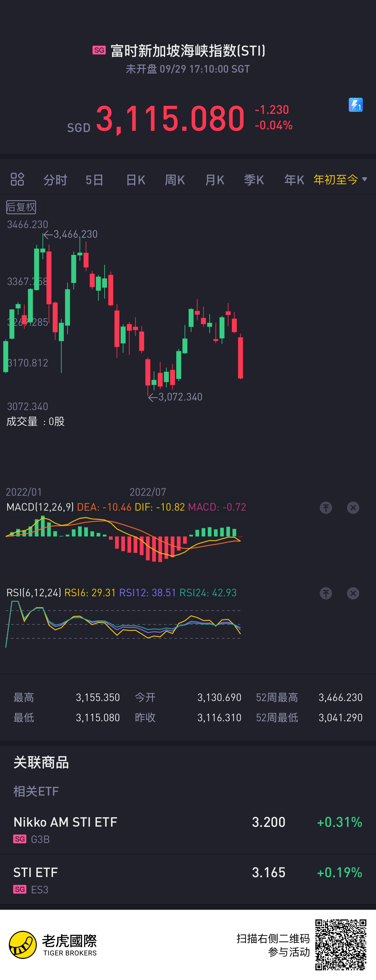Switch to the 周K chart tab
376x980 pixels.
pyautogui.click(x=175, y=179)
